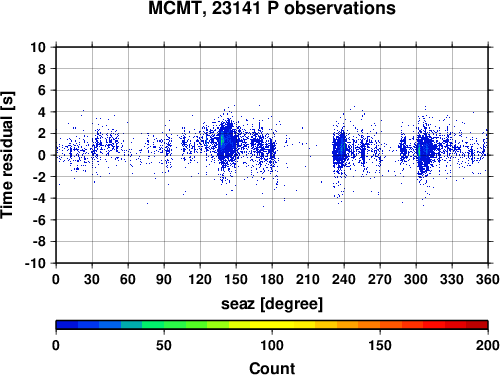Click the 'seaz [degree]' x-axis label

(272, 304)
